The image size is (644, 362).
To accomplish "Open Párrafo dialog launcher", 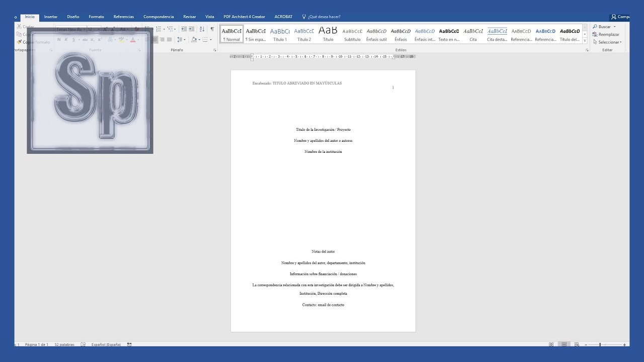I will [215, 50].
